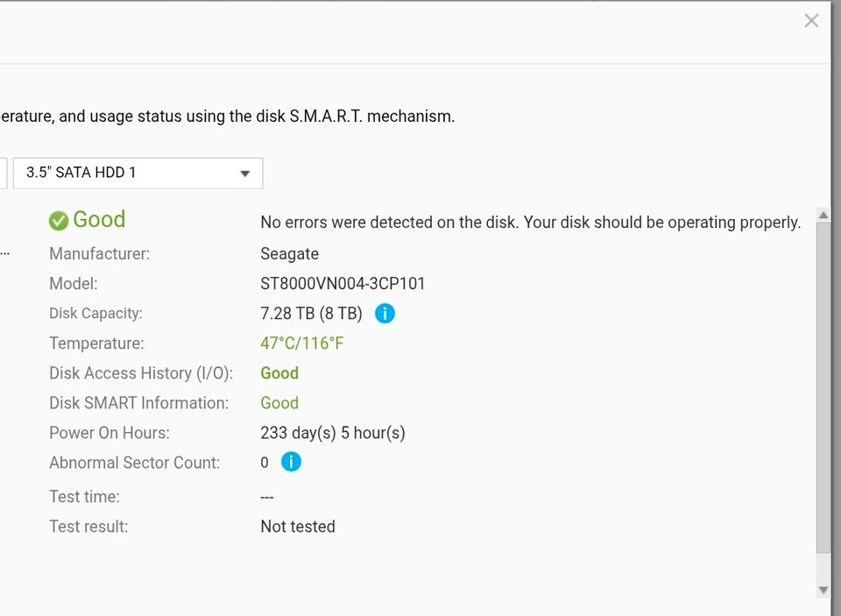
Task: Click the Test time label
Action: [84, 497]
